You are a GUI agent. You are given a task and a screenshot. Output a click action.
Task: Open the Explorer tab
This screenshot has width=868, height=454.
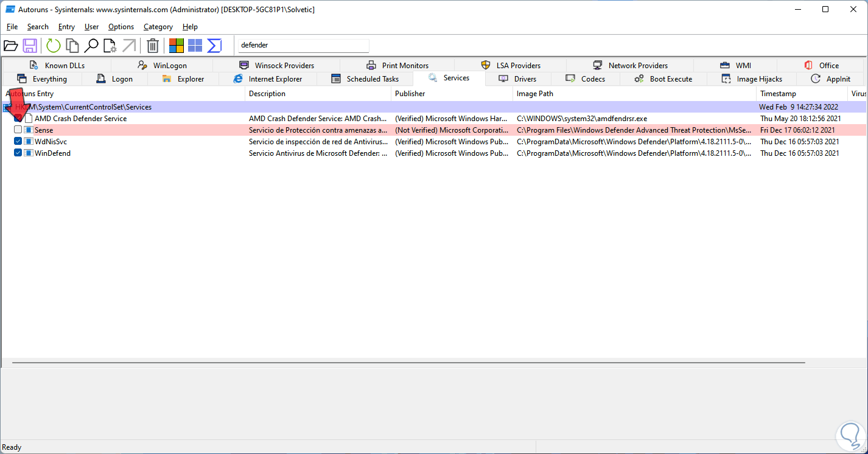(x=183, y=79)
